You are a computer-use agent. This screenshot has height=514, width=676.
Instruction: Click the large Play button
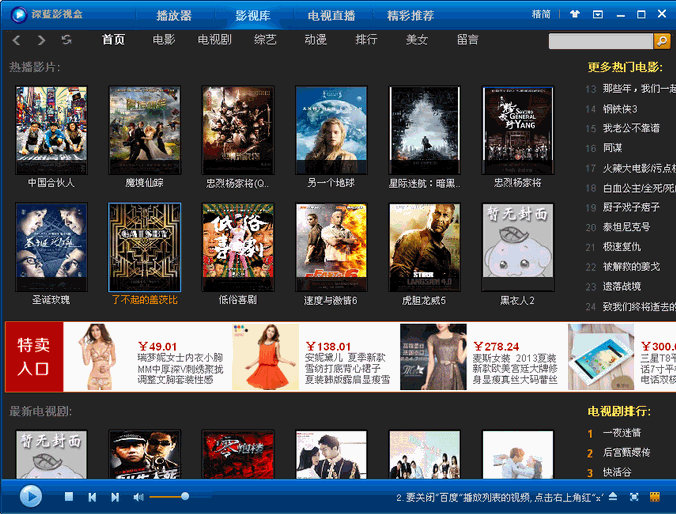point(31,497)
